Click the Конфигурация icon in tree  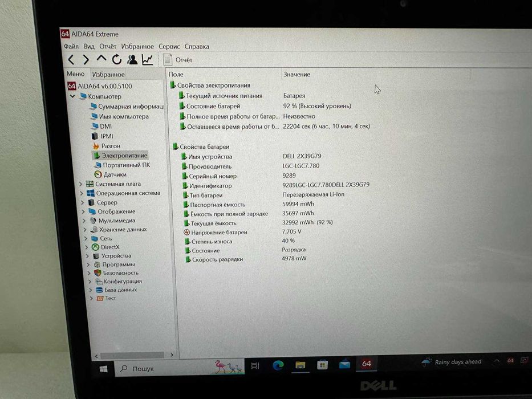pyautogui.click(x=99, y=281)
